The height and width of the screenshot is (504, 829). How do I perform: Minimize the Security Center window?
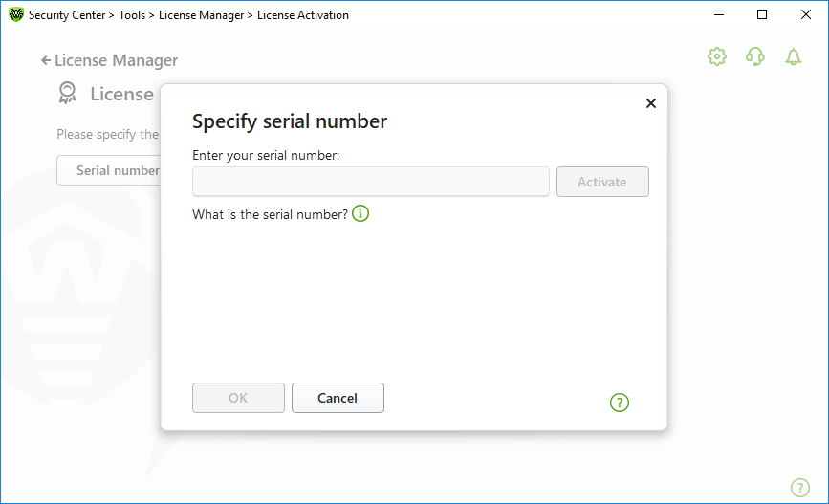718,14
